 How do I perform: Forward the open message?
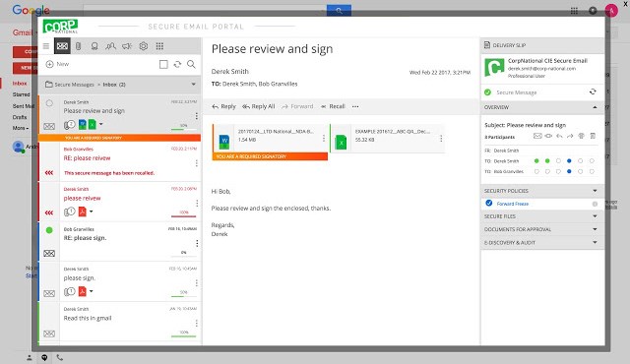(x=297, y=106)
